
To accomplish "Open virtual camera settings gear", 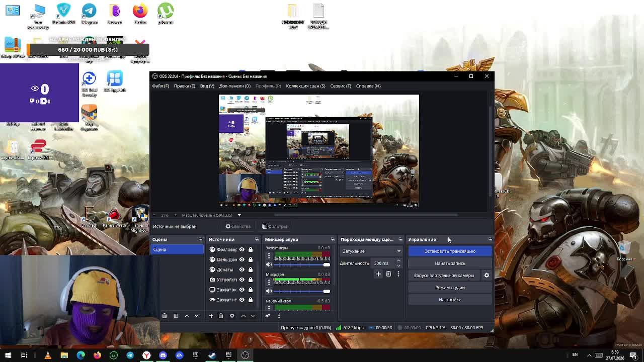I will pyautogui.click(x=487, y=276).
